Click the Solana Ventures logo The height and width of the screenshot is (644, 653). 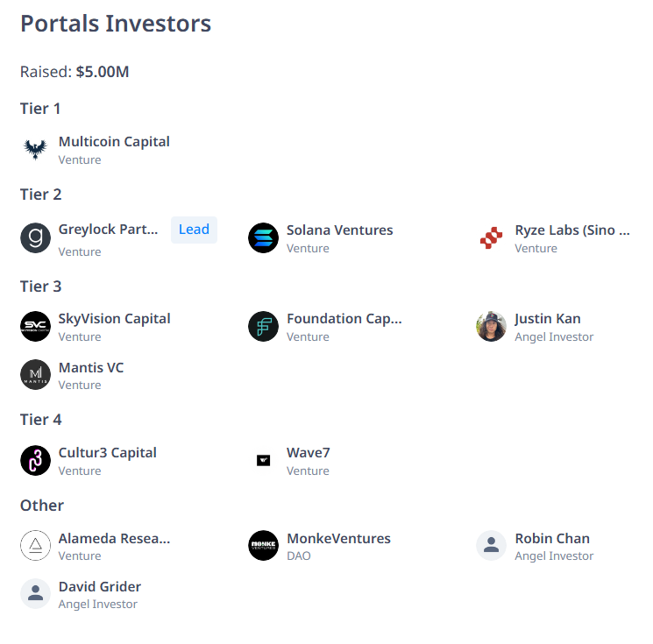[263, 237]
